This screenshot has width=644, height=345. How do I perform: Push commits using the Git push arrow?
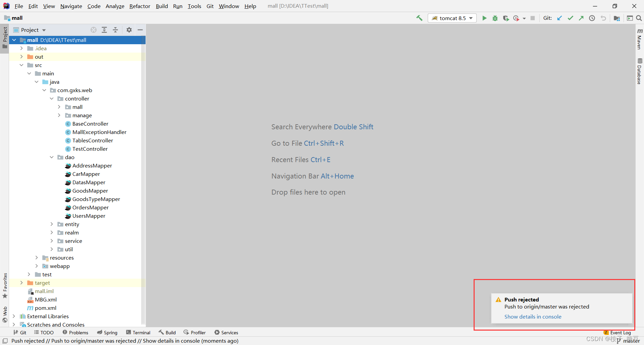pos(581,18)
